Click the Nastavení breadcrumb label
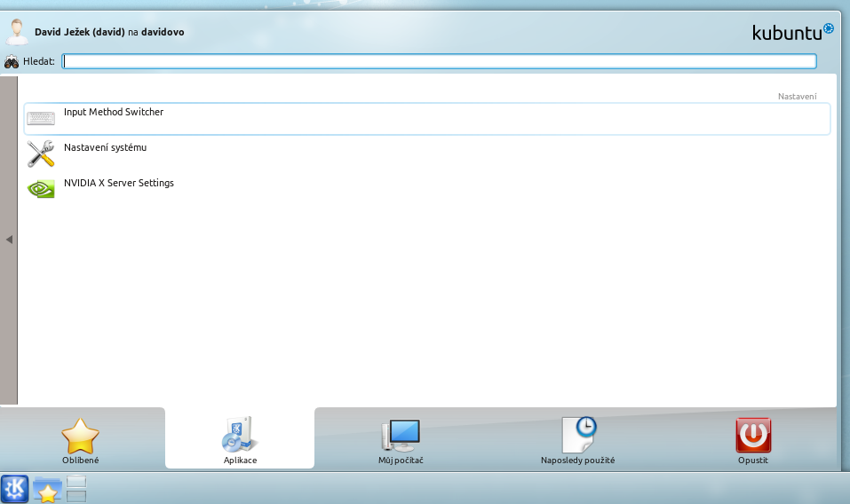 tap(797, 97)
